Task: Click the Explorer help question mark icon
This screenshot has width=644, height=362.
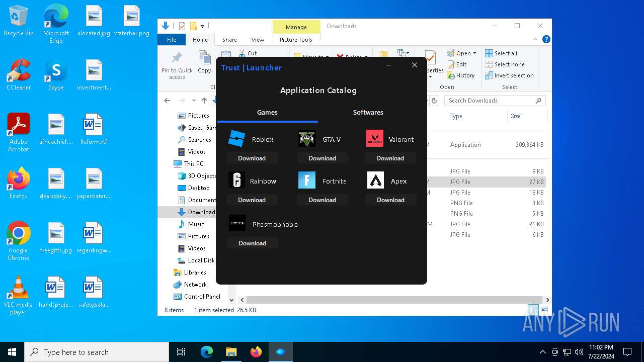Action: [x=546, y=39]
